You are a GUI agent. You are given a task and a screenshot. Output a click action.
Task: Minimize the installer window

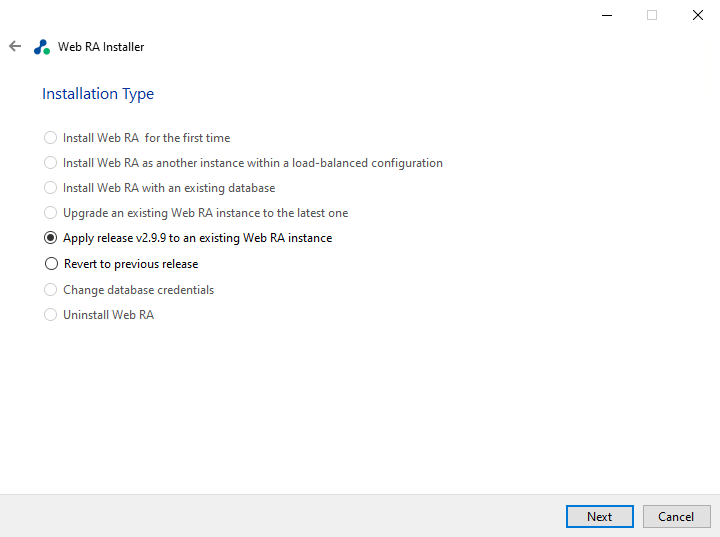tap(605, 15)
